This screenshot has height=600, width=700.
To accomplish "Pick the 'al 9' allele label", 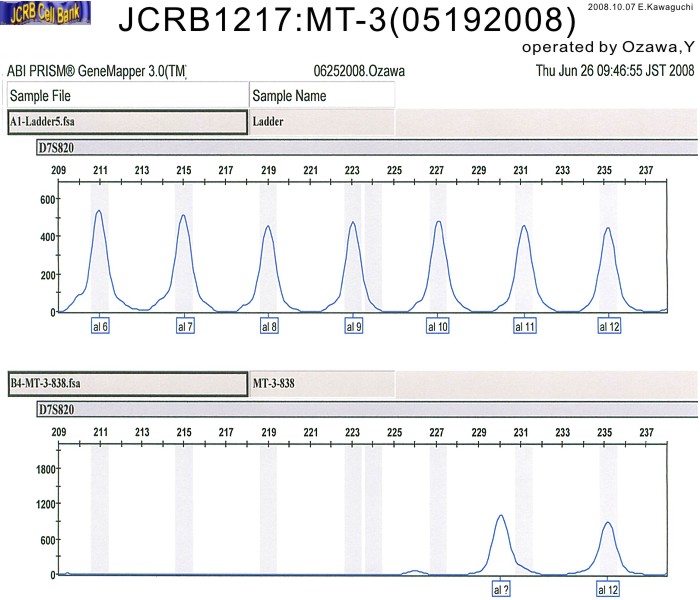I will 353,326.
